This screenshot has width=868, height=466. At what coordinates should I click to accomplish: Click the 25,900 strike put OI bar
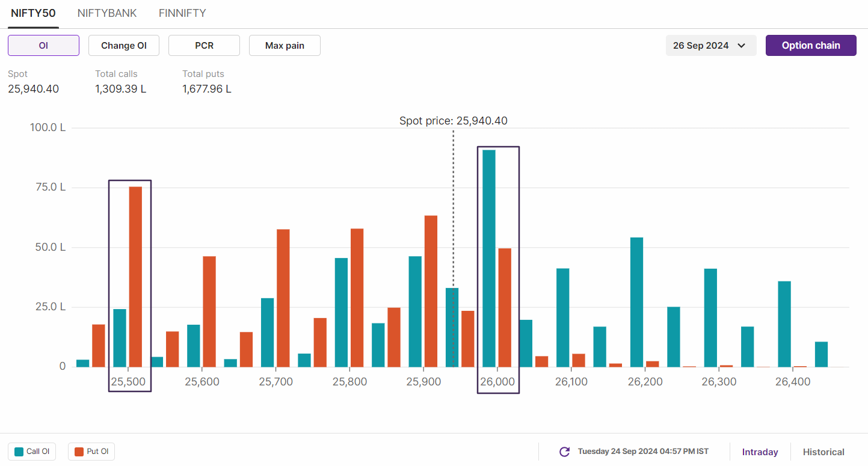[431, 291]
